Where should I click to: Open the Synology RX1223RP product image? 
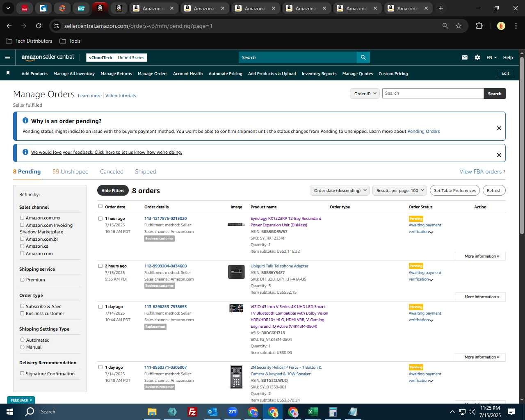(x=236, y=224)
